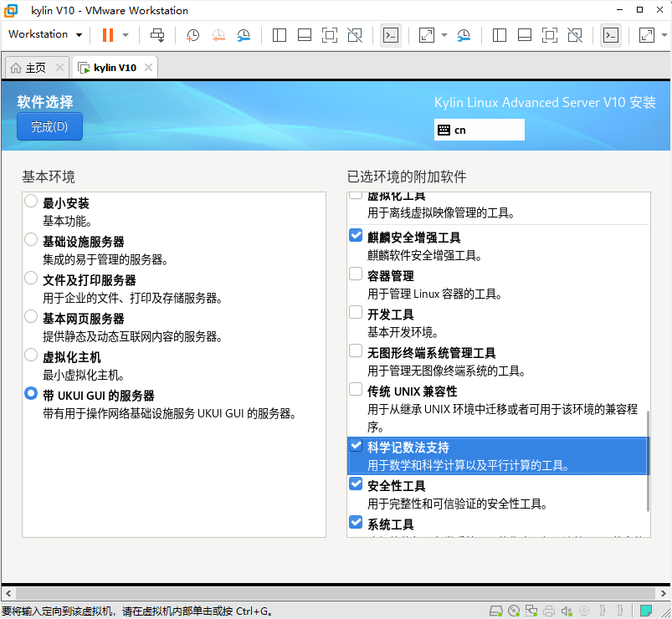The height and width of the screenshot is (619, 672).
Task: Pause the virtual machine from the toolbar
Action: (107, 35)
